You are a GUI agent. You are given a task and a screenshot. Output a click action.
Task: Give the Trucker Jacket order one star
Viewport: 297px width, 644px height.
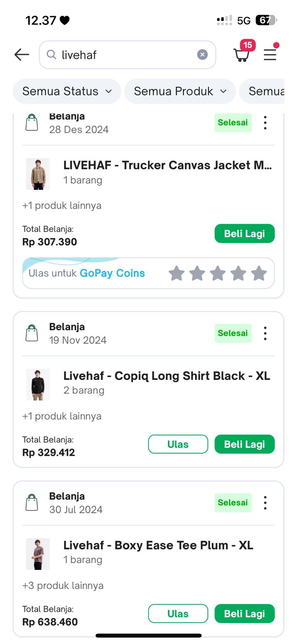coord(176,273)
